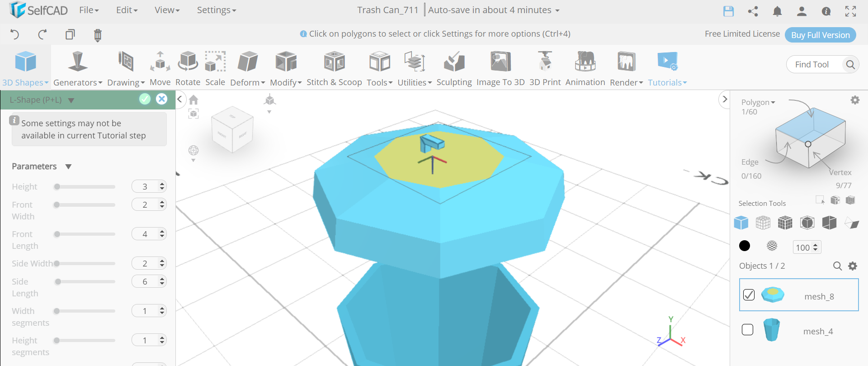Activate Stitch & Scoop tool
Screen dimensions: 868x366
[x=334, y=68]
